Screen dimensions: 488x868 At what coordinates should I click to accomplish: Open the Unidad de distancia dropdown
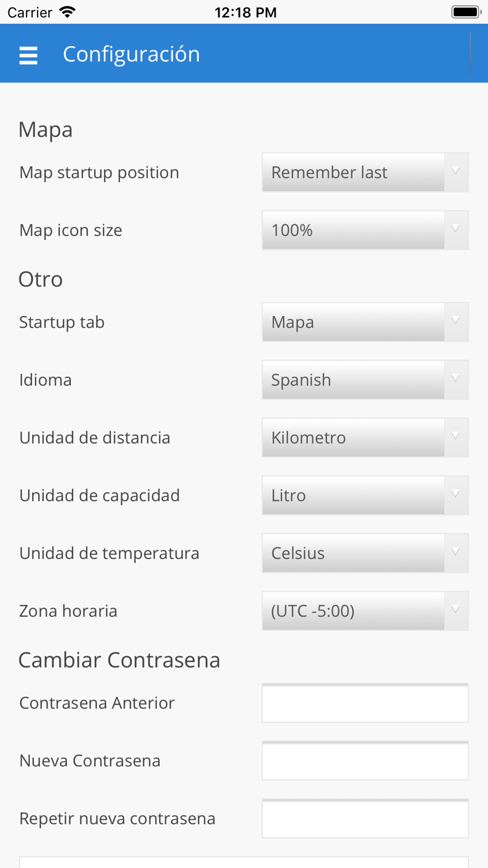click(352, 437)
